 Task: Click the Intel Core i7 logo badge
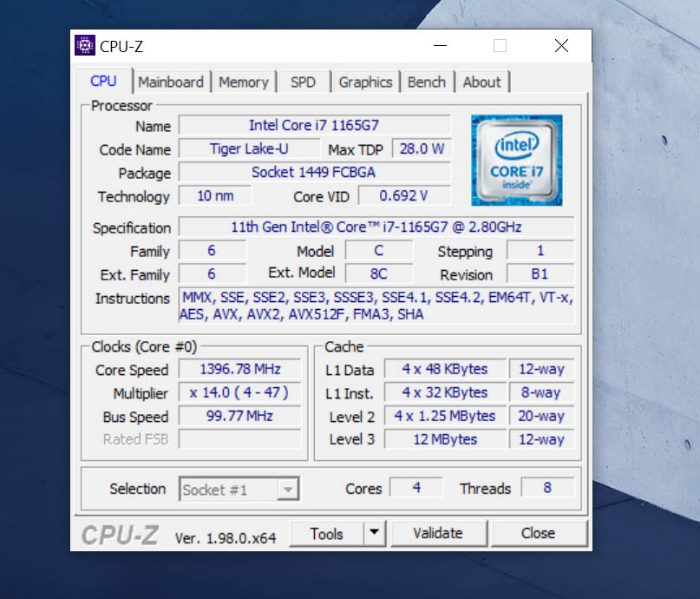(516, 161)
